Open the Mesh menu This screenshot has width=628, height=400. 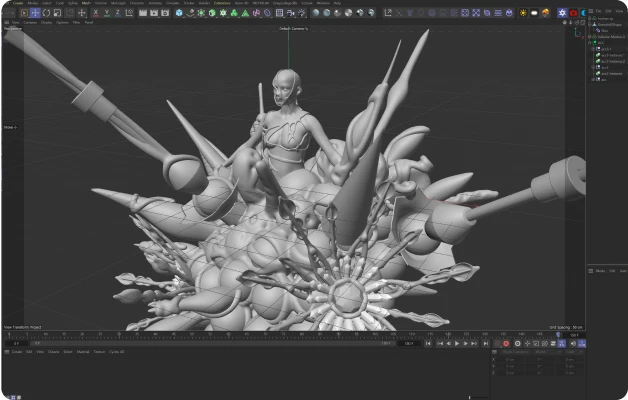click(x=86, y=3)
